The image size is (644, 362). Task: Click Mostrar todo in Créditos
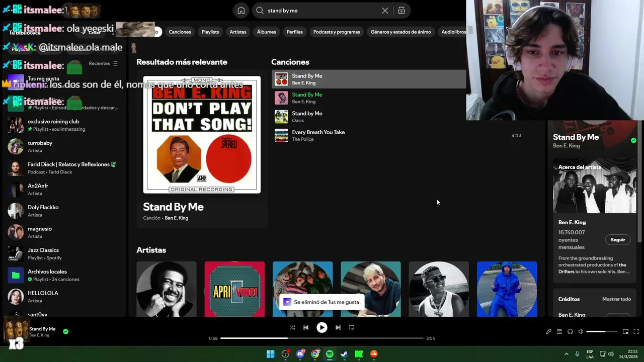click(x=616, y=299)
